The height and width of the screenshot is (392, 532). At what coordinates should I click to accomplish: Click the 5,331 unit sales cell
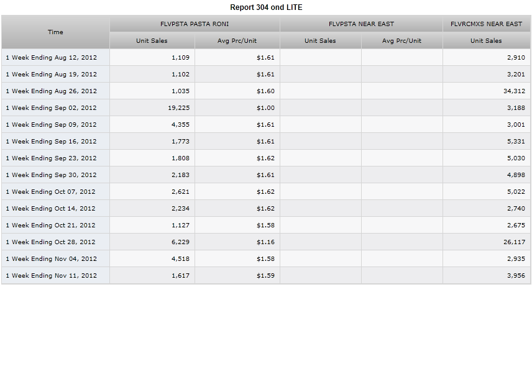click(487, 142)
